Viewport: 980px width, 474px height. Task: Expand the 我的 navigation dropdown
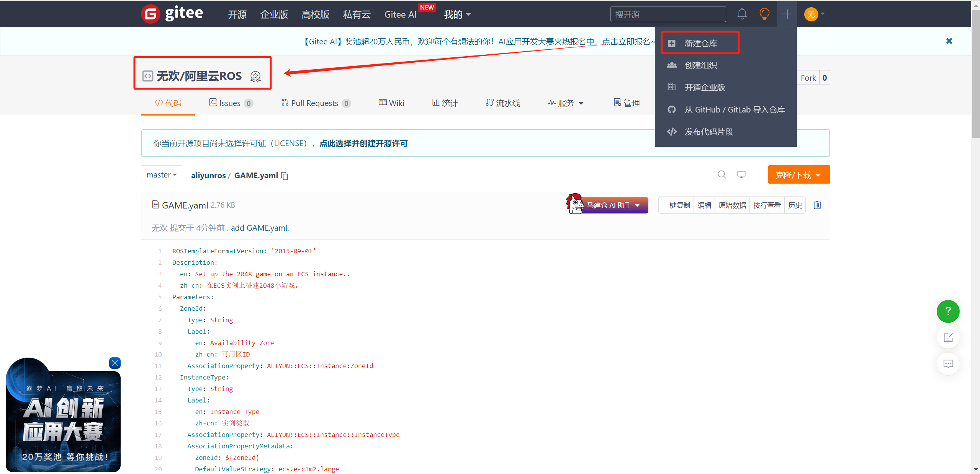(x=457, y=15)
